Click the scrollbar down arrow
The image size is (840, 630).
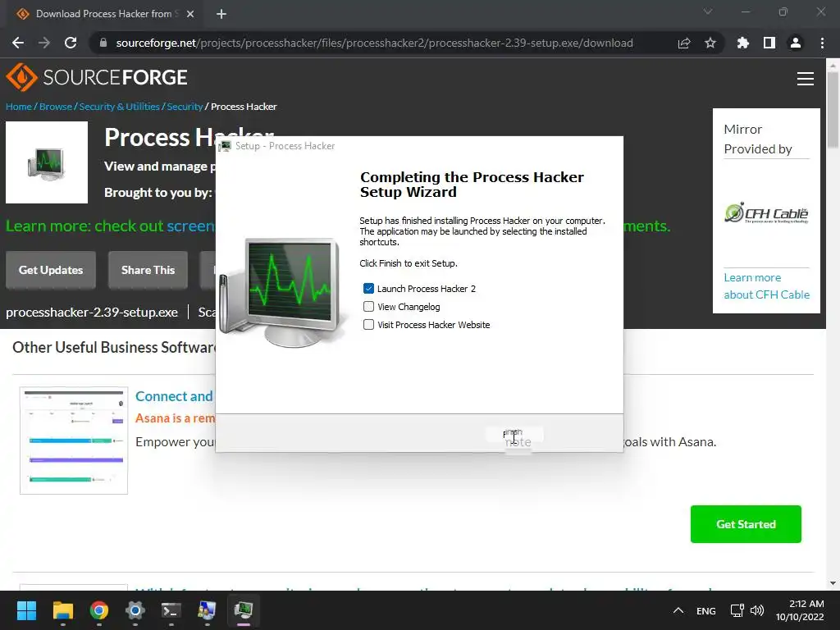[833, 583]
